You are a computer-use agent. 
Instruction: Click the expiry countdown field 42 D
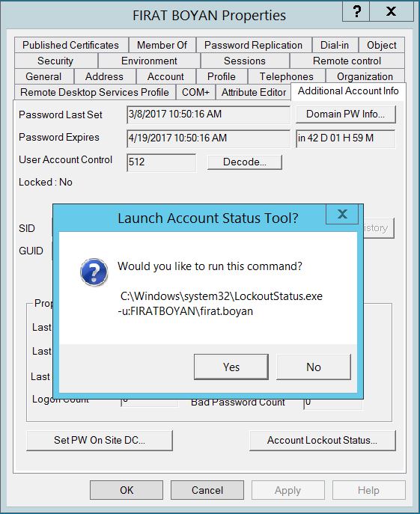[x=346, y=138]
